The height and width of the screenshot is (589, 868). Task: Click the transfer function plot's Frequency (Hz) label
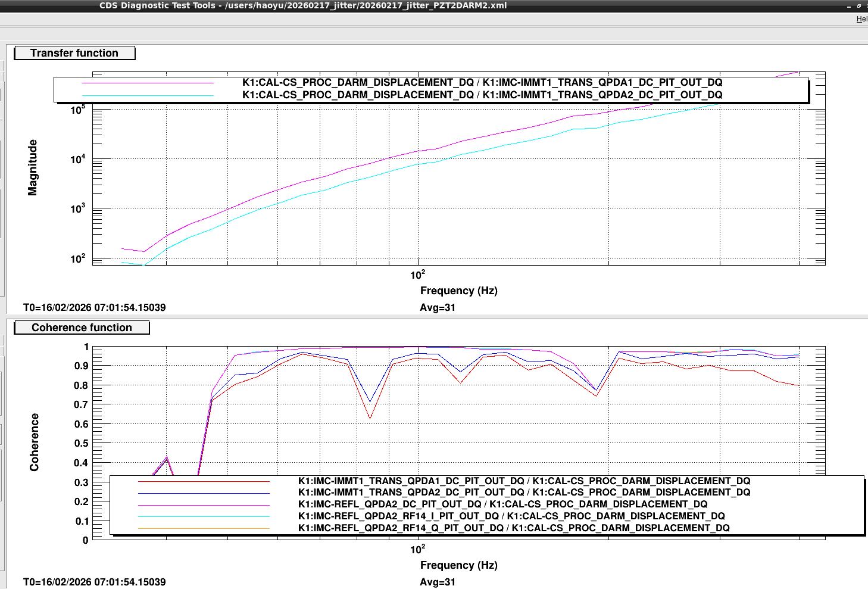(458, 291)
